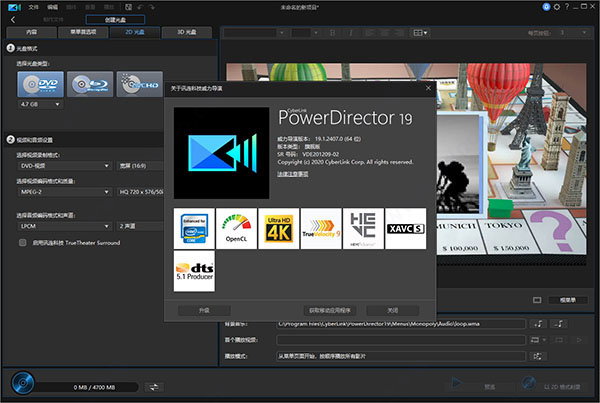The image size is (600, 403).
Task: Open the 2-channel audio dropdown
Action: tap(140, 226)
